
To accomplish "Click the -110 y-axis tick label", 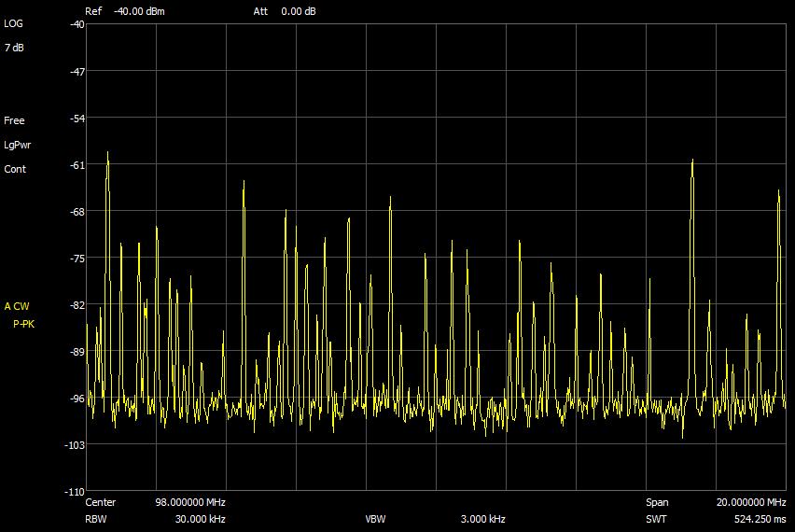I will tap(75, 492).
